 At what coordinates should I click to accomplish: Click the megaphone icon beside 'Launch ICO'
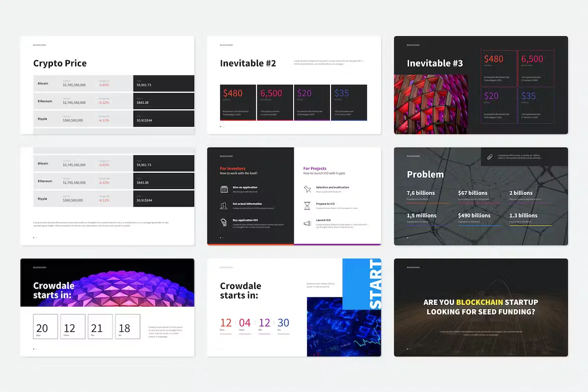point(307,223)
